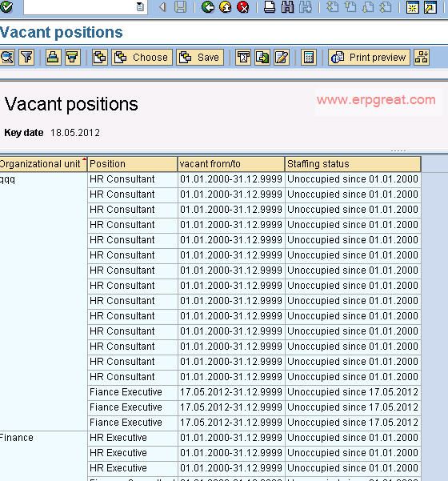
Task: Sort in descending order icon
Action: click(x=72, y=58)
